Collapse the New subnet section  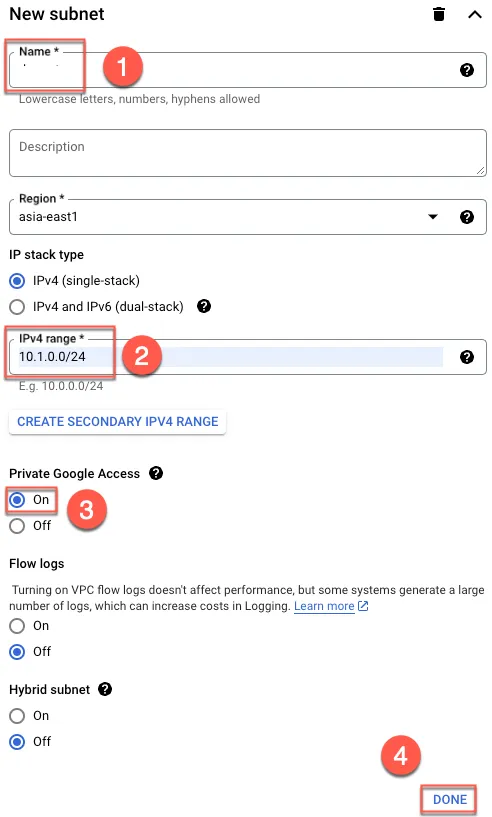click(475, 15)
